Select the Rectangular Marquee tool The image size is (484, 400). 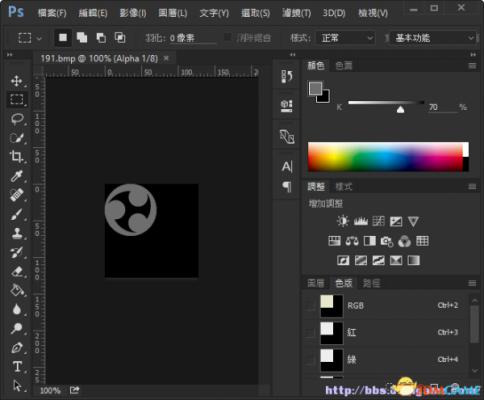[x=17, y=99]
